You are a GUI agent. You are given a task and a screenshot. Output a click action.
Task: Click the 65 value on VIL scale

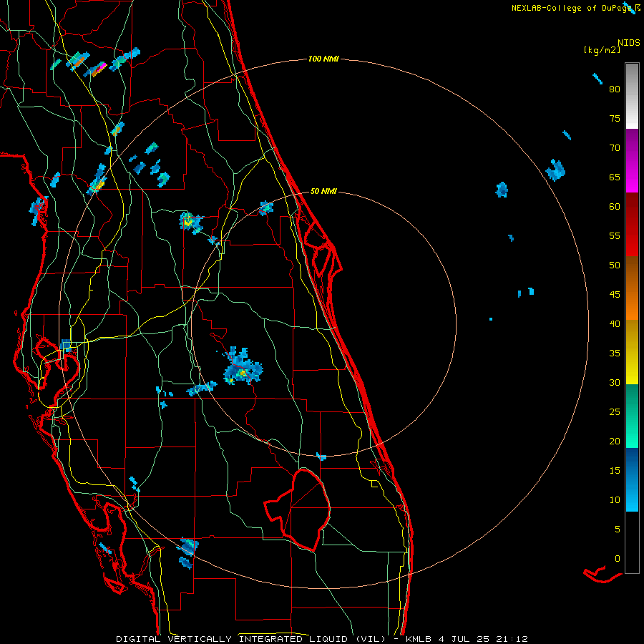point(615,177)
